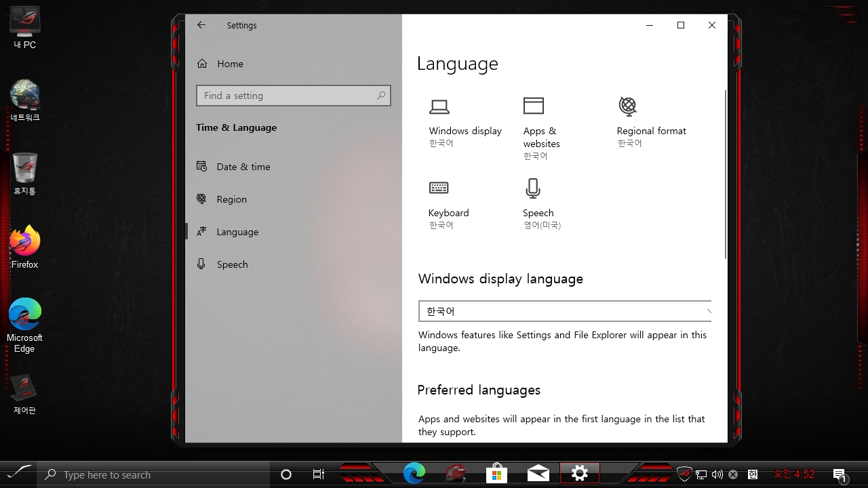Open Speech settings in sidebar
This screenshot has height=488, width=868.
[x=294, y=264]
